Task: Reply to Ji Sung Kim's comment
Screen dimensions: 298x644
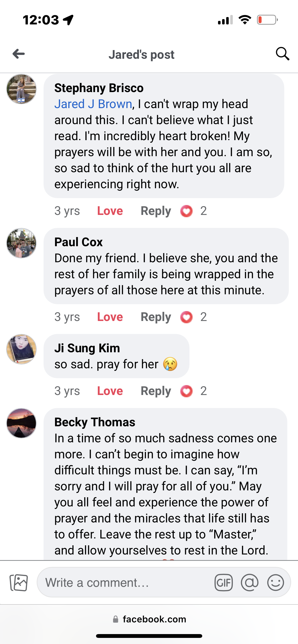Action: [156, 391]
